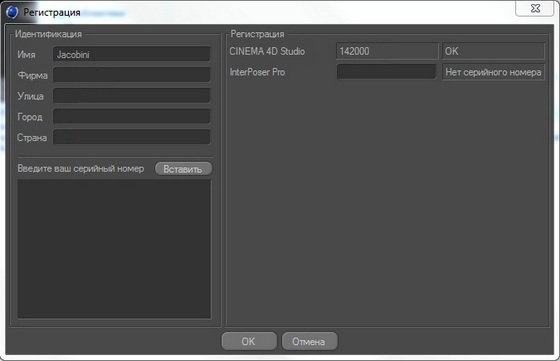Click the 'CINEMA 4D Studio' label
Image resolution: width=560 pixels, height=361 pixels.
[x=267, y=51]
